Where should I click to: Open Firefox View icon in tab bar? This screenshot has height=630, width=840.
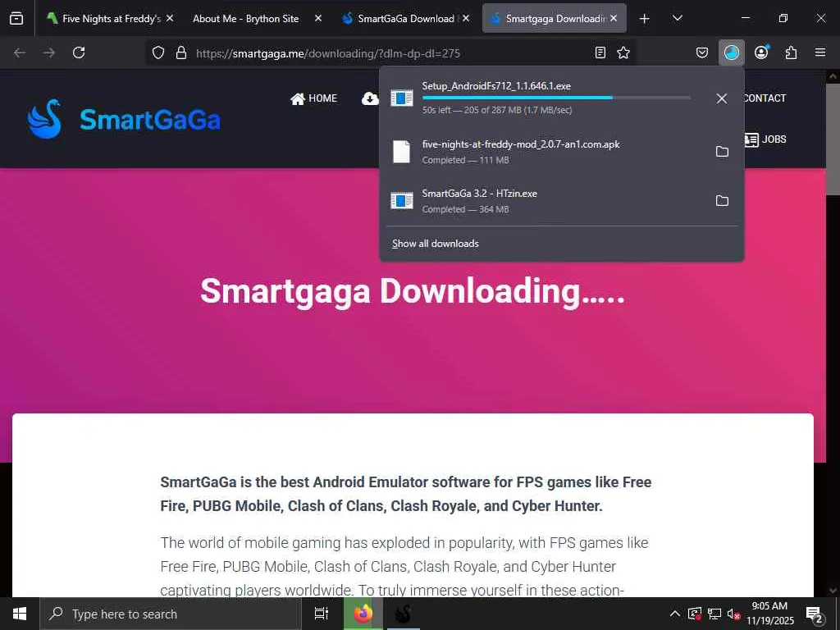pos(16,18)
